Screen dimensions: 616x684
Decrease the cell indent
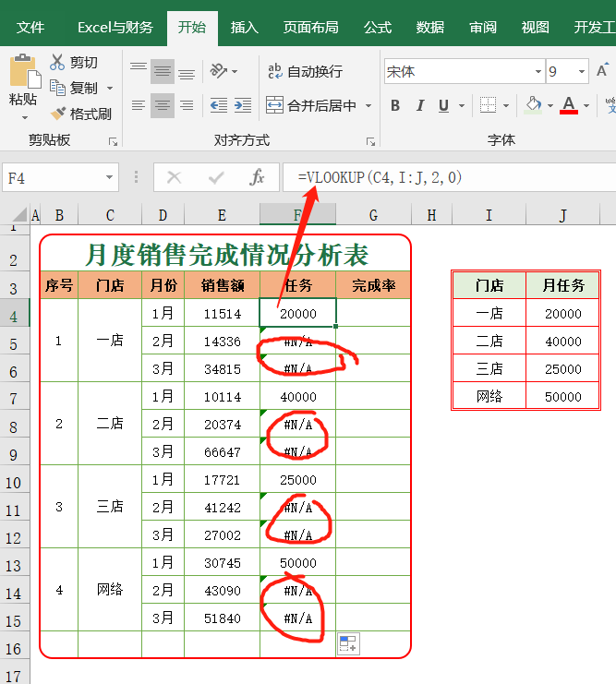pyautogui.click(x=219, y=105)
